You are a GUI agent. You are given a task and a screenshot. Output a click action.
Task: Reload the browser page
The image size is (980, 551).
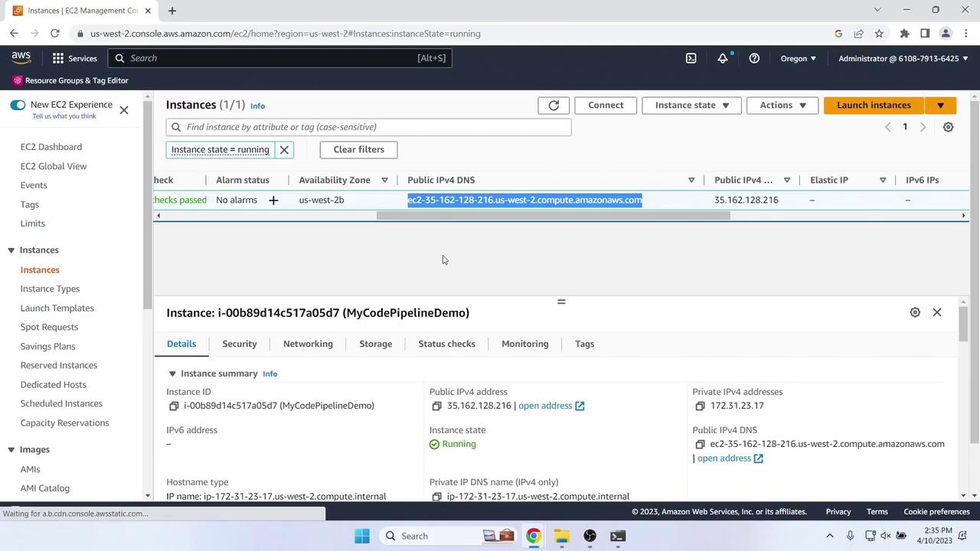point(55,34)
